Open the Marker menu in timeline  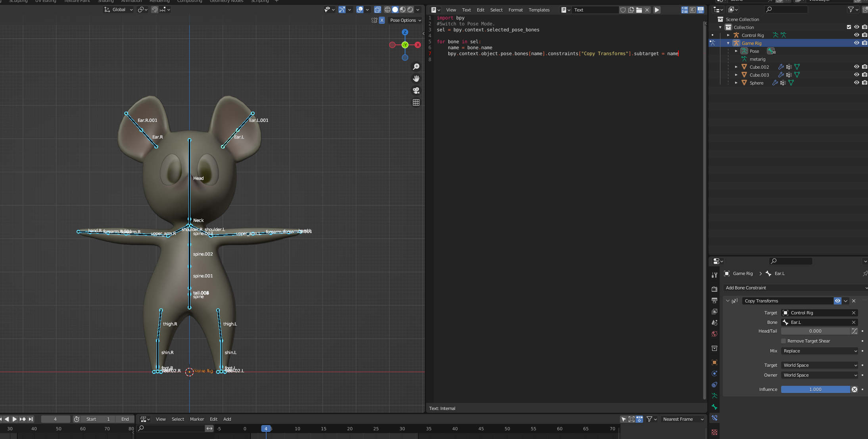click(197, 419)
